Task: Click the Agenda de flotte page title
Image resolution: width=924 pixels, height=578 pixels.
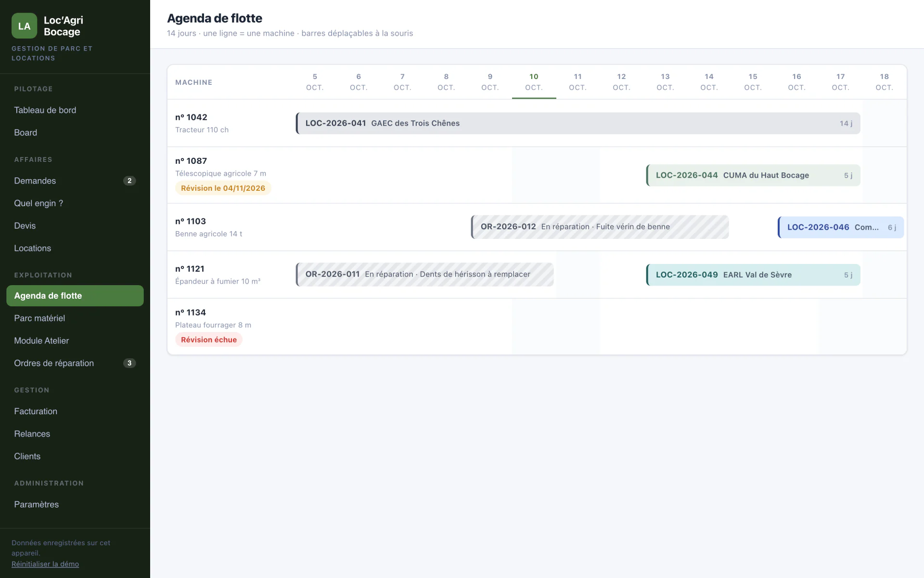Action: (215, 18)
